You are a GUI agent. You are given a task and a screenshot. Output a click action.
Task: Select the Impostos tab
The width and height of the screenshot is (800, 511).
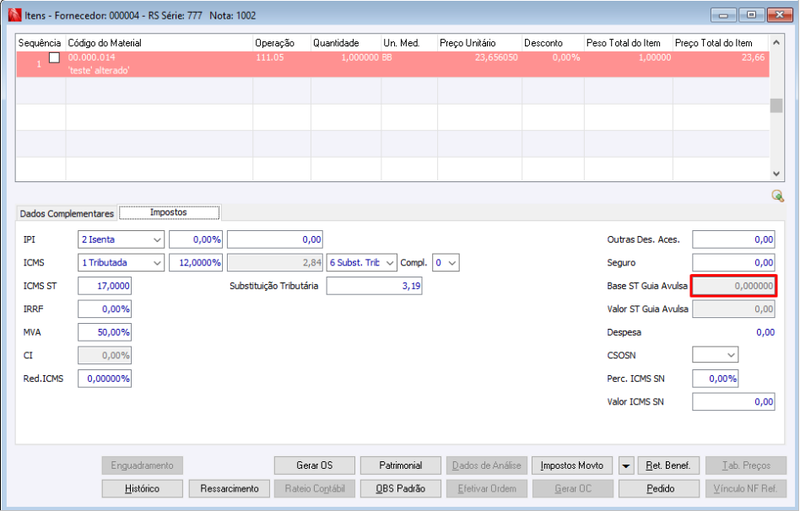[169, 212]
